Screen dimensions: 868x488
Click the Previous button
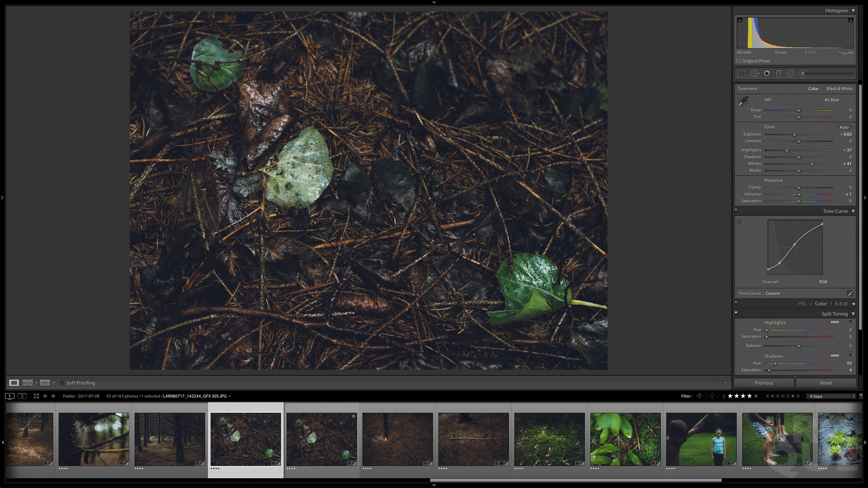click(764, 383)
